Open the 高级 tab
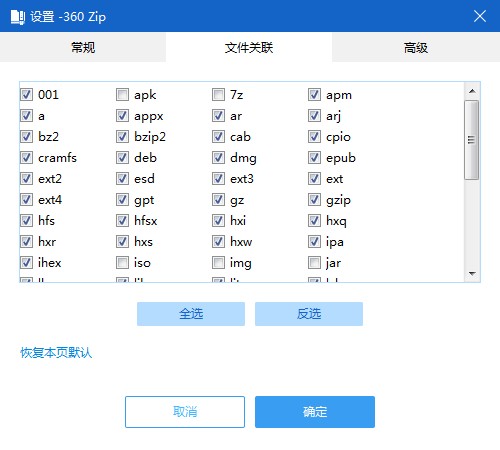The height and width of the screenshot is (450, 500). [x=416, y=47]
